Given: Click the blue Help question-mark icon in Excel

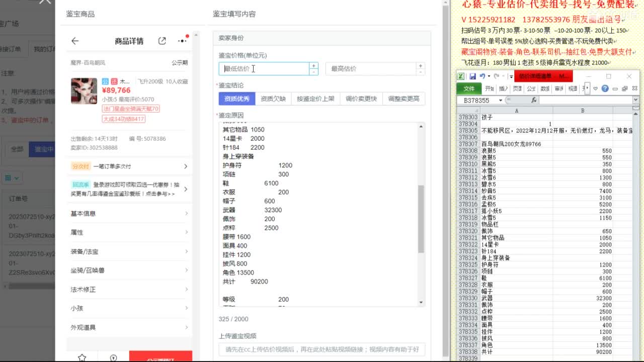Looking at the screenshot, I should click(x=605, y=88).
